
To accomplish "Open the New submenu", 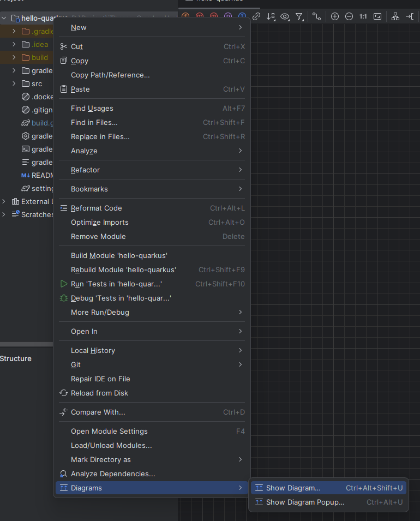I will [x=152, y=28].
